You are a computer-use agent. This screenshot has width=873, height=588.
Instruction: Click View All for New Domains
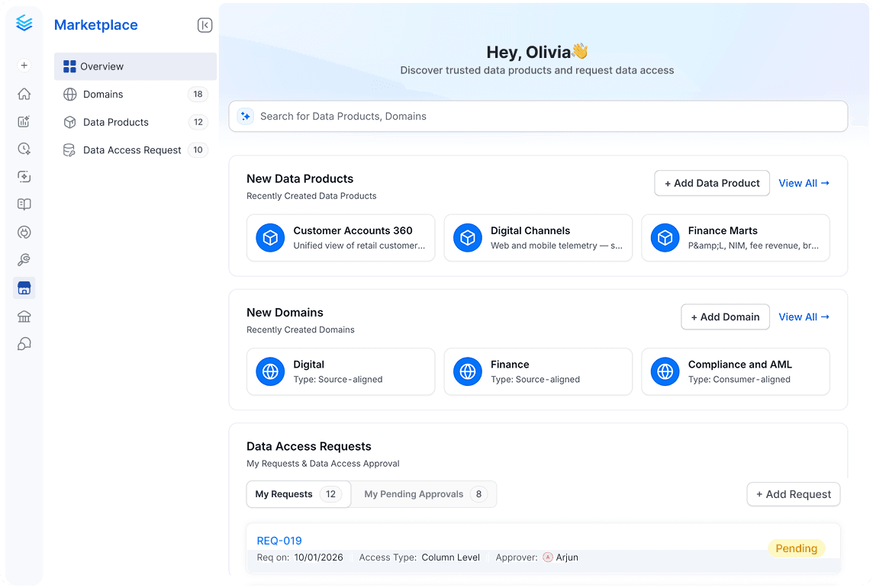(x=804, y=316)
